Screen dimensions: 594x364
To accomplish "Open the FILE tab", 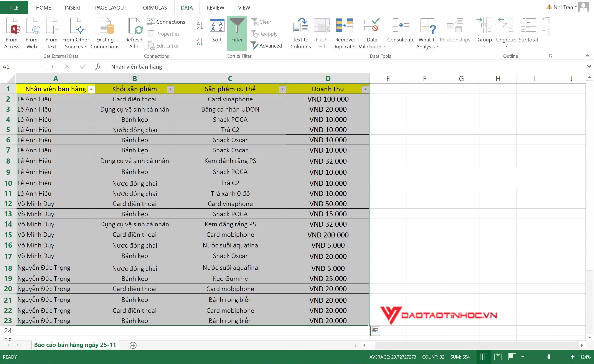I will point(14,7).
